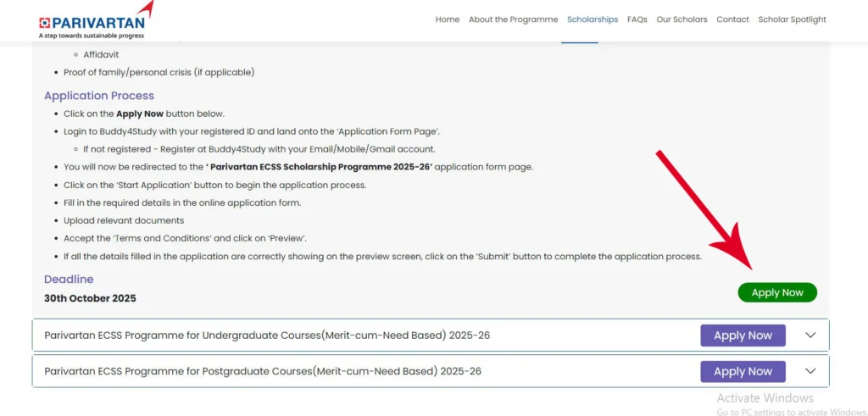This screenshot has width=868, height=416.
Task: Open the Home menu item
Action: [448, 19]
